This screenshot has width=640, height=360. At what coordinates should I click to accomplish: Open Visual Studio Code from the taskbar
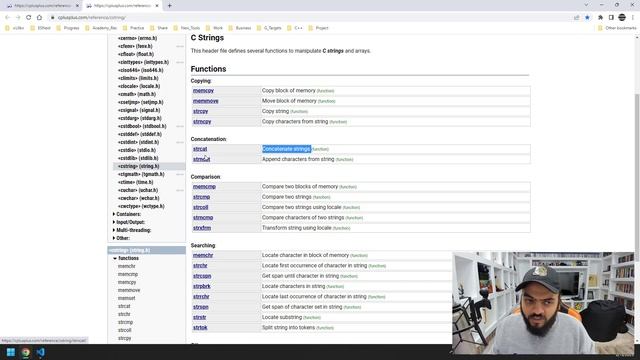point(40,352)
